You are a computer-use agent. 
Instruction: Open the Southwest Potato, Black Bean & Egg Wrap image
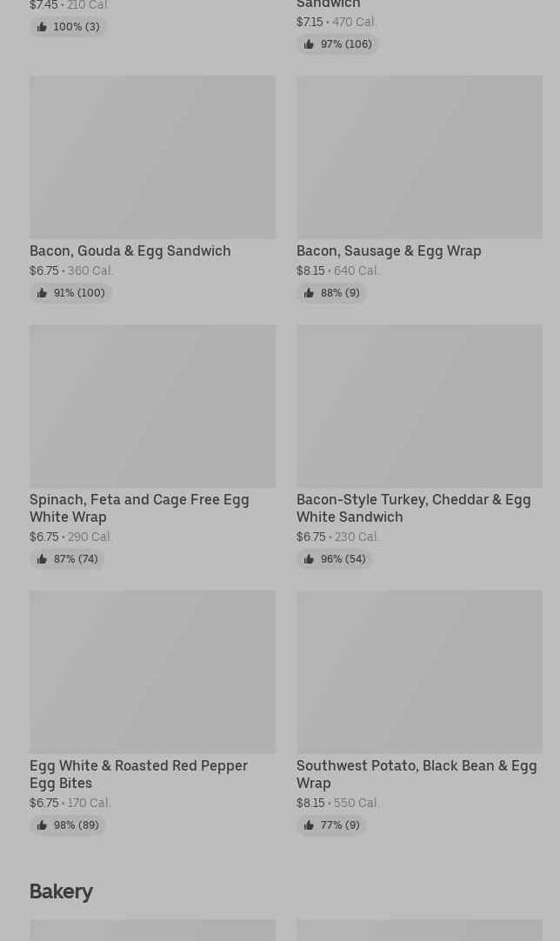point(419,672)
